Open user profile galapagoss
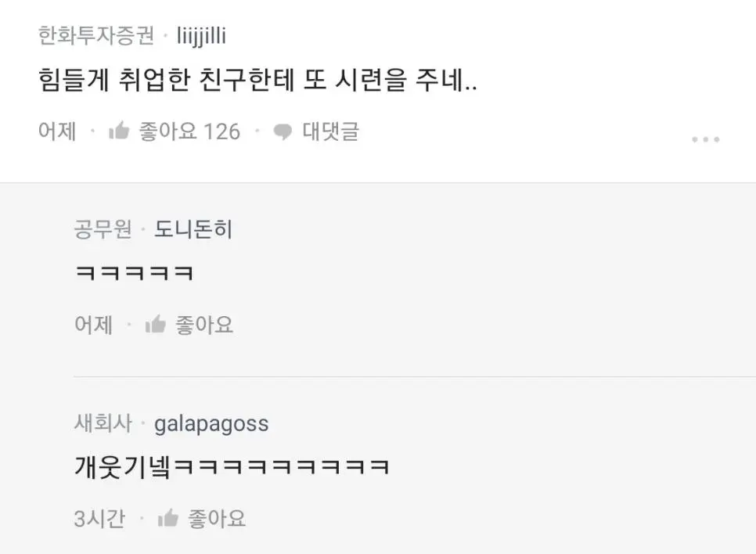 [x=211, y=424]
